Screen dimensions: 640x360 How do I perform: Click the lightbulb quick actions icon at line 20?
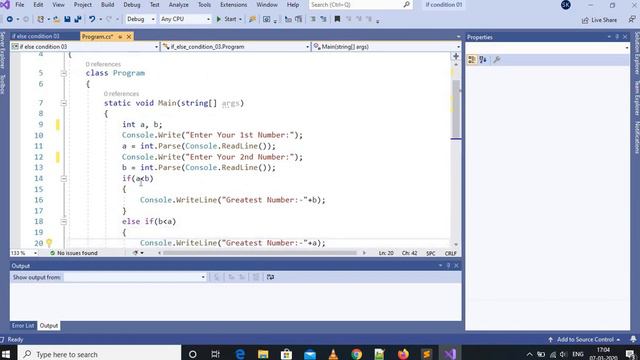point(49,242)
